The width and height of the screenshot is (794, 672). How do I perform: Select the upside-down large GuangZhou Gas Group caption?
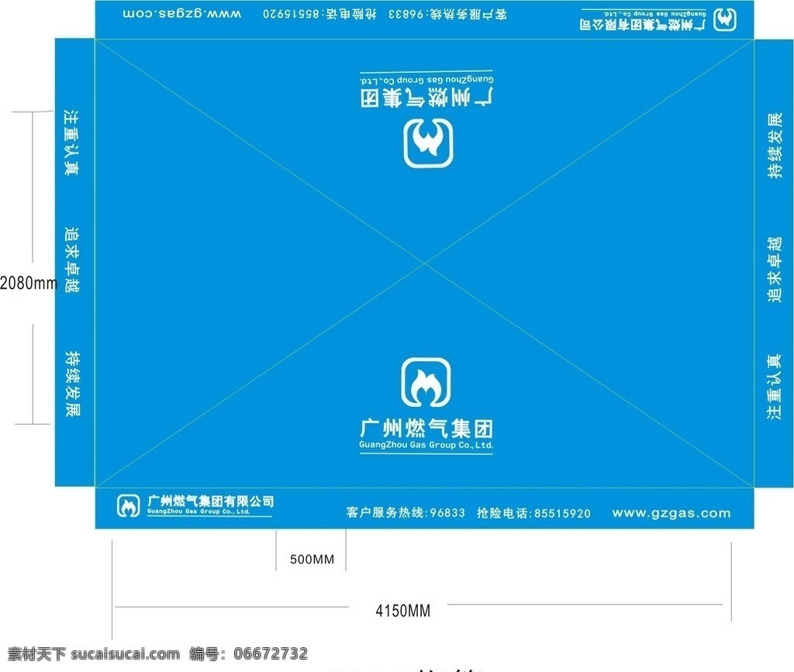point(427,80)
